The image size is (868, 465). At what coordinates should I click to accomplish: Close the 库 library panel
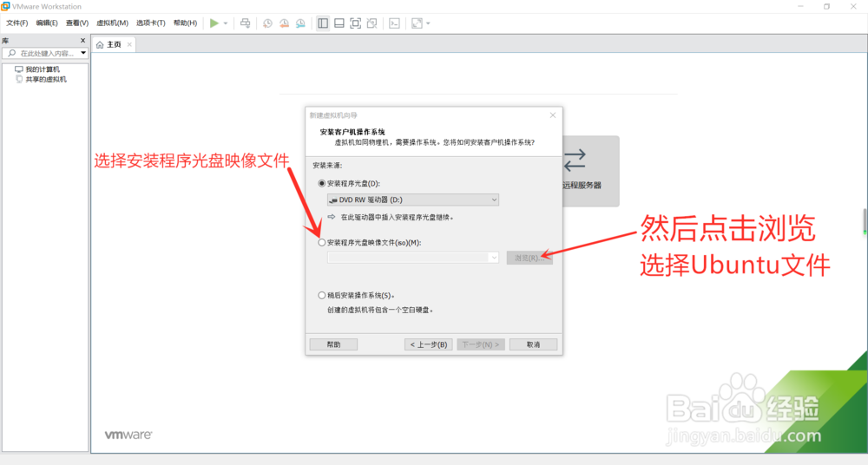click(83, 41)
